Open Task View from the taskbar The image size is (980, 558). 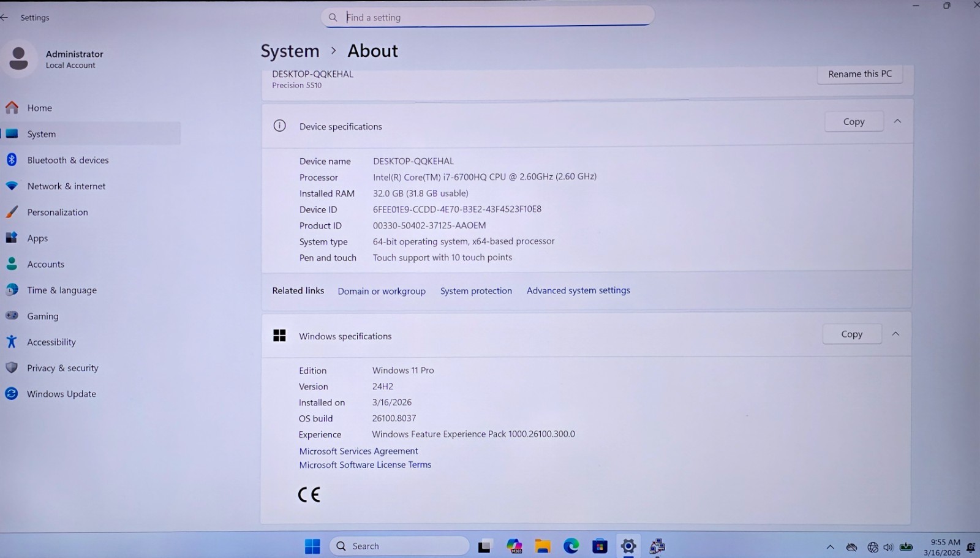tap(484, 546)
